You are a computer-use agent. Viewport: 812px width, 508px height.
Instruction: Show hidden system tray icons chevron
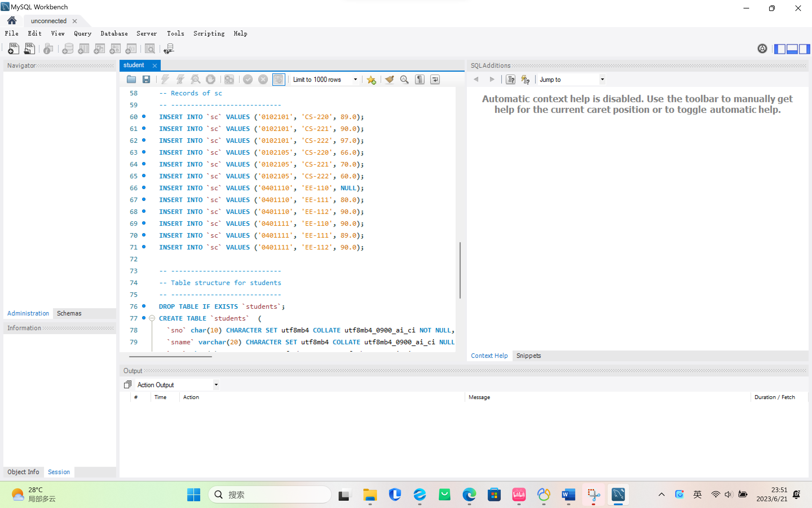tap(661, 494)
